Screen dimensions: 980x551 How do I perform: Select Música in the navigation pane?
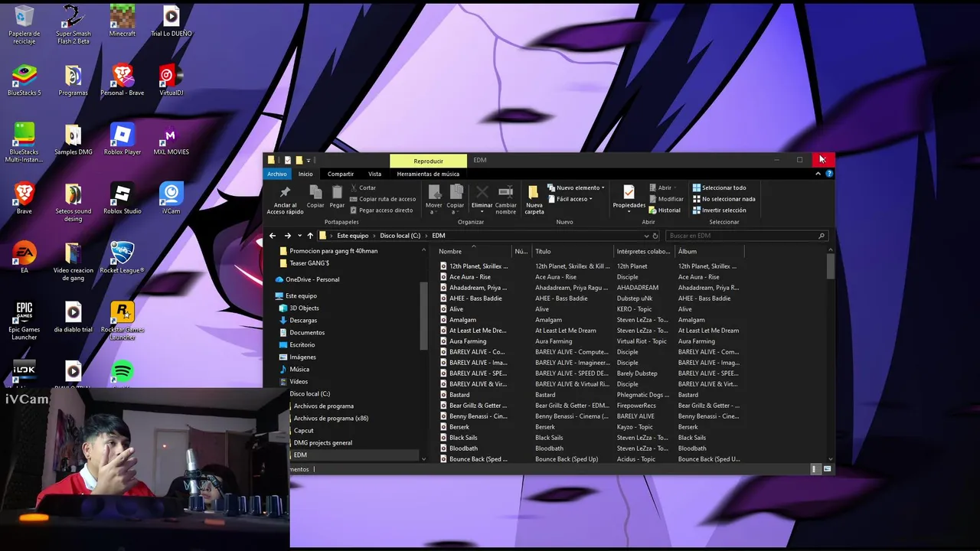tap(299, 369)
